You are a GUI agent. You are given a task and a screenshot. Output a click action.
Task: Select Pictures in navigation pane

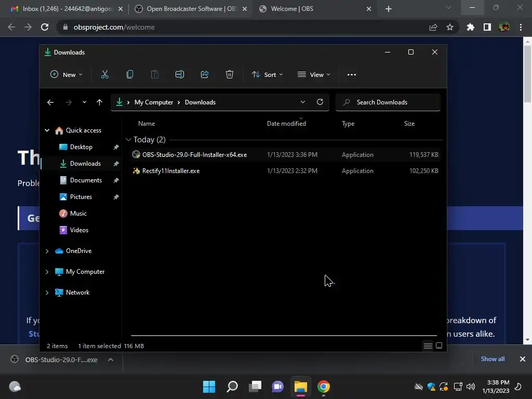81,197
